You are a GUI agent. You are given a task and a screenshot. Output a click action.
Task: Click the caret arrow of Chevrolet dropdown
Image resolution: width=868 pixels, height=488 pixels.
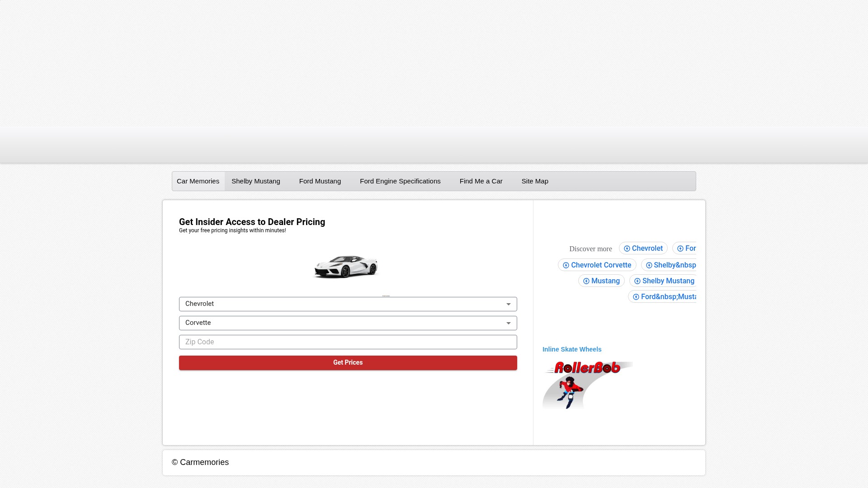click(x=509, y=305)
